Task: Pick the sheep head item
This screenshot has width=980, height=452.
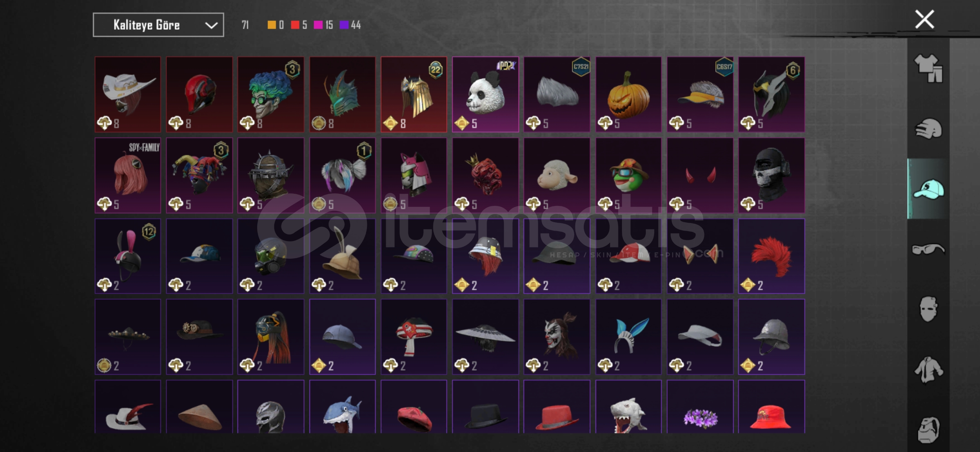Action: pos(557,175)
